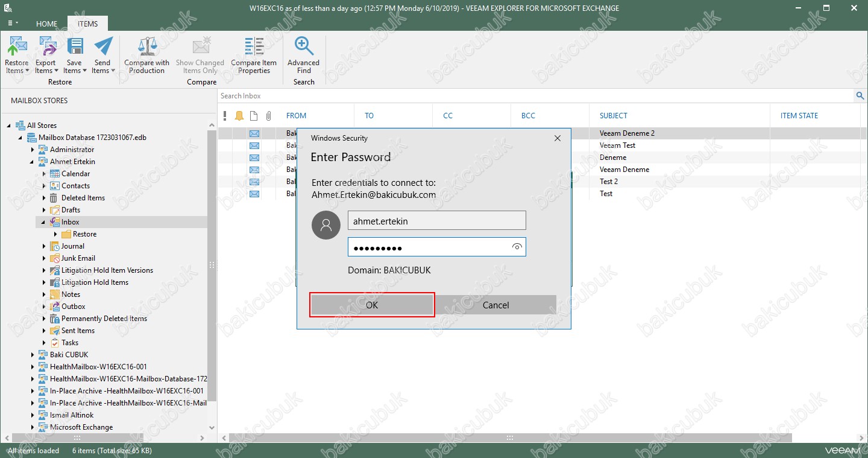This screenshot has height=458, width=868.
Task: Open the Send Items tool
Action: [103, 55]
